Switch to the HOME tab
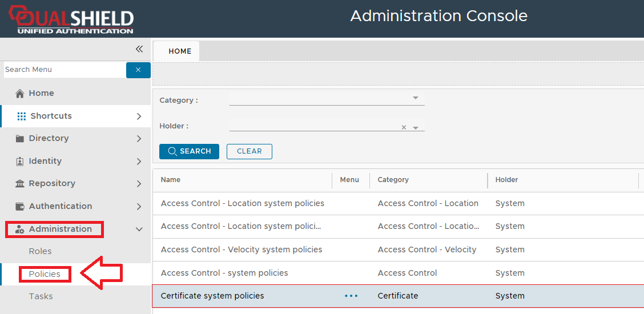Screen dimensions: 644x314 [180, 51]
